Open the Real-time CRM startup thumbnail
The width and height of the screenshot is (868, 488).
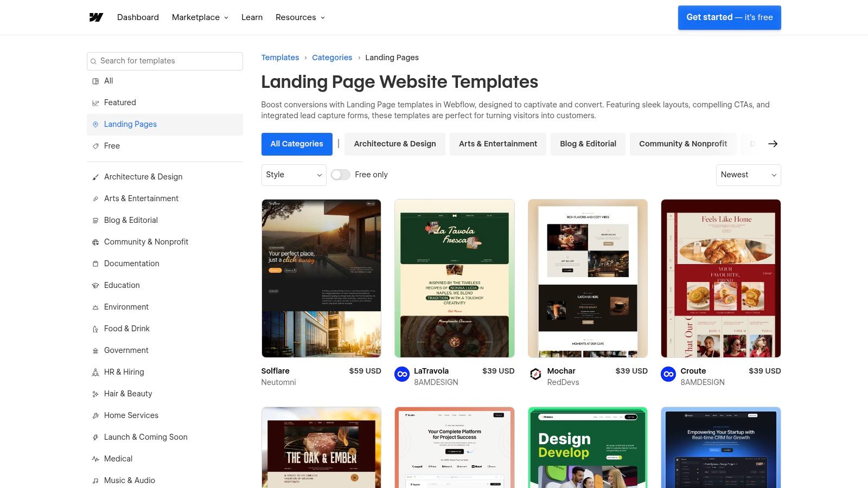tap(721, 448)
